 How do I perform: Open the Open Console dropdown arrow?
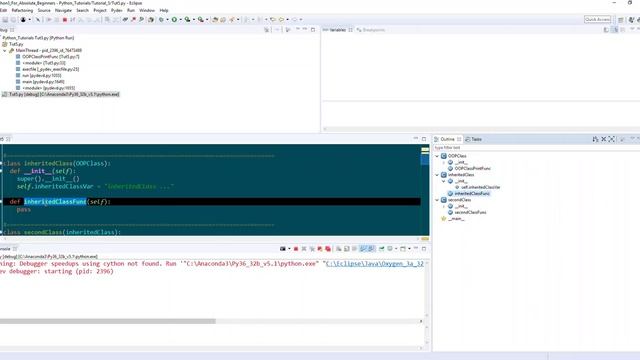pyautogui.click(x=409, y=249)
